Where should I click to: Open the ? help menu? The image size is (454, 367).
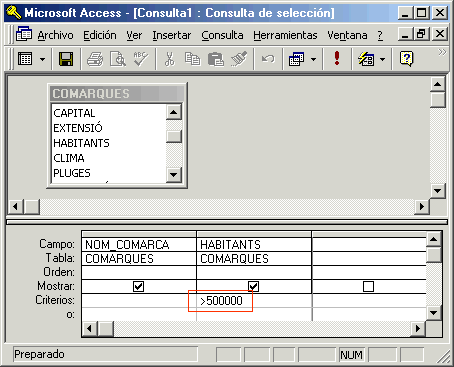pyautogui.click(x=380, y=35)
